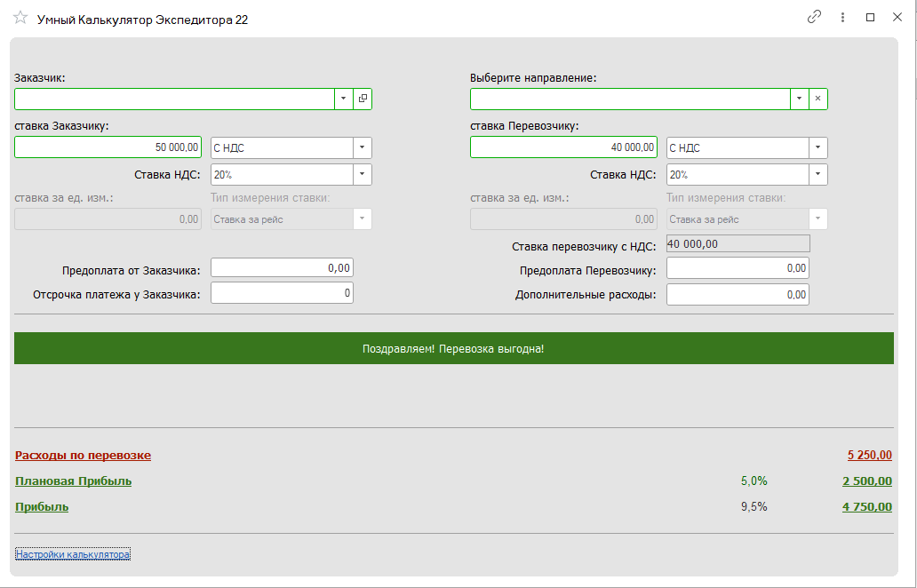Image resolution: width=917 pixels, height=588 pixels.
Task: Open customer rate С НДС dropdown
Action: [x=362, y=147]
